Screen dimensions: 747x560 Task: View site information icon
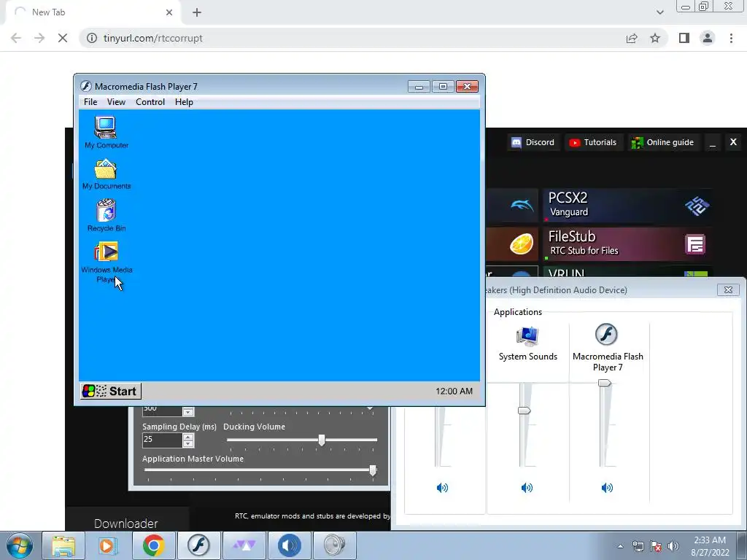tap(92, 38)
